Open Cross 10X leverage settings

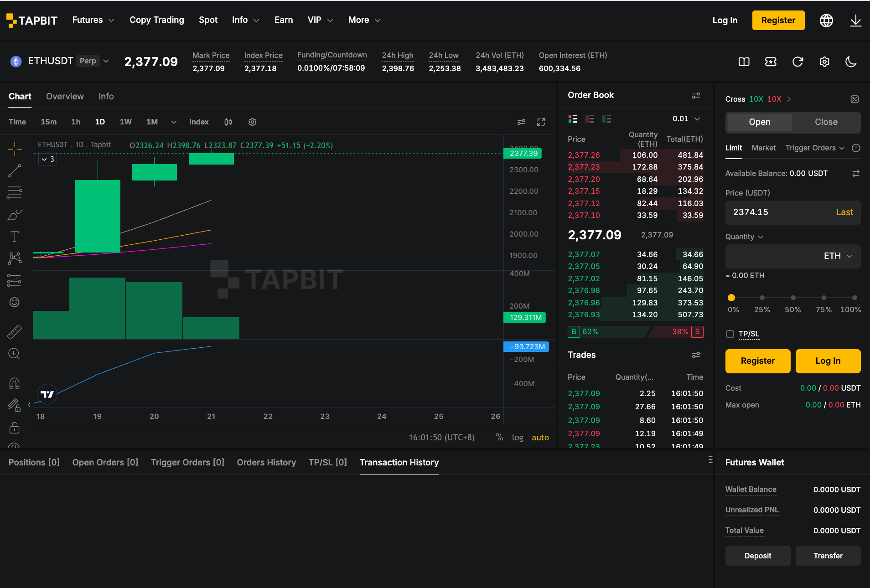pyautogui.click(x=758, y=99)
